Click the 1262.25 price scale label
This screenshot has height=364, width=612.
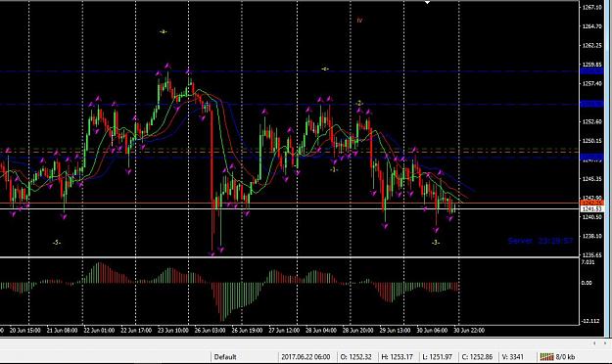point(592,45)
